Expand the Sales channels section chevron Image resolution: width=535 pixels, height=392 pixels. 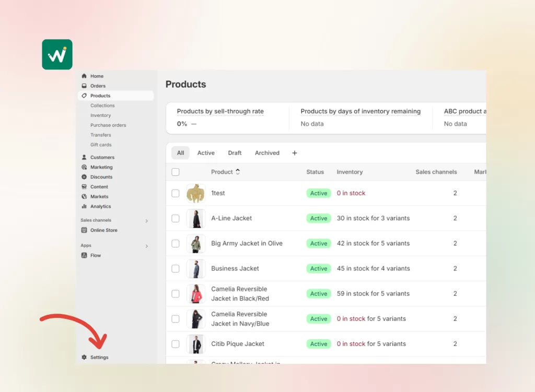click(146, 221)
